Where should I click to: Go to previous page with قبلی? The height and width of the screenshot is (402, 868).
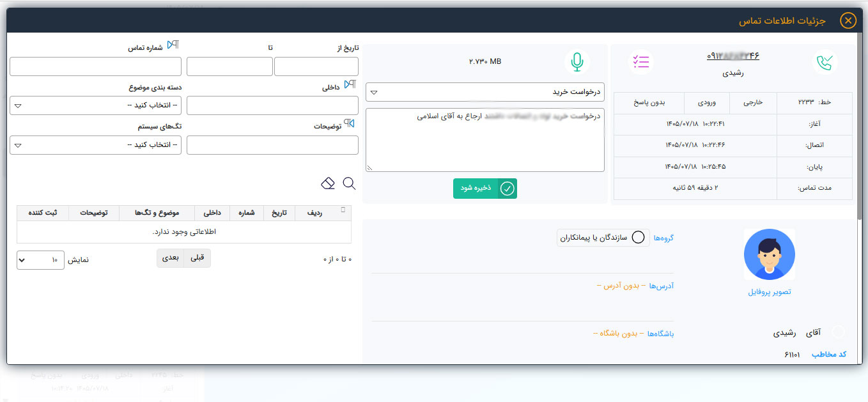point(198,258)
